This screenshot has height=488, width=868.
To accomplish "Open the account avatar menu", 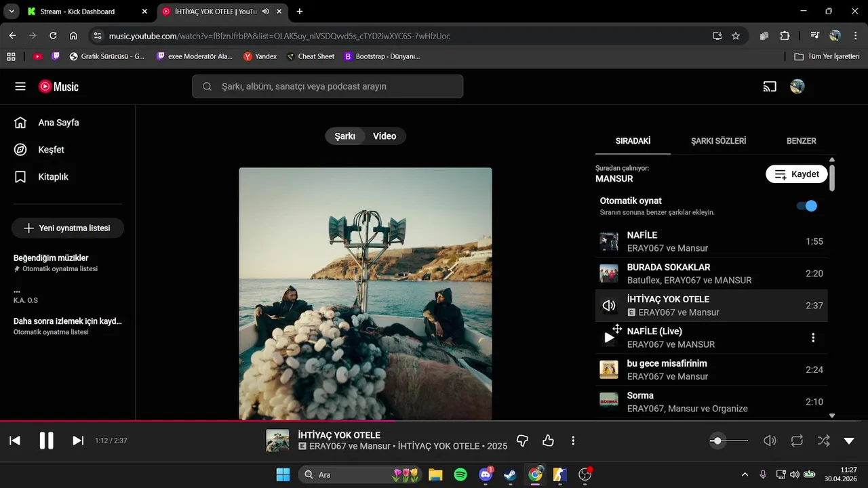I will point(797,87).
